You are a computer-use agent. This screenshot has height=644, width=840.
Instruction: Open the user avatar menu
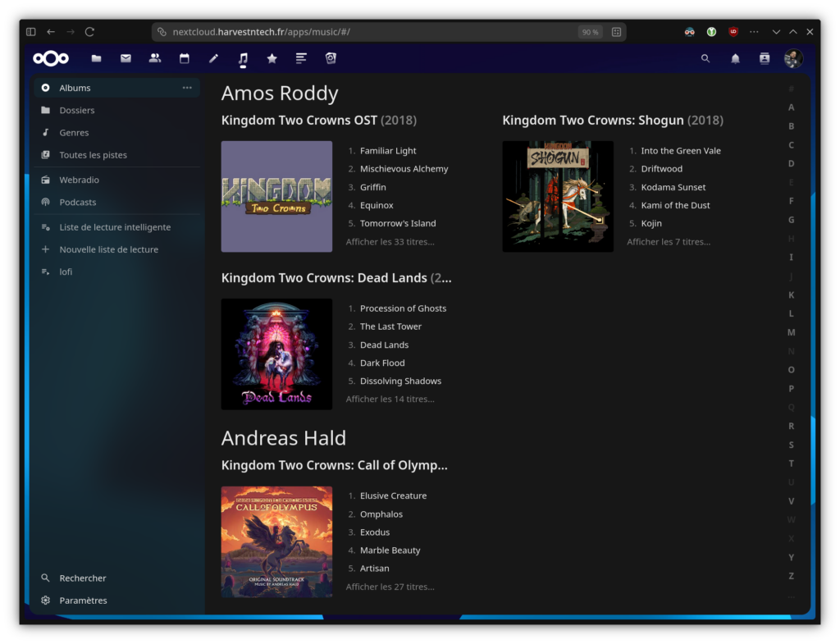(x=792, y=58)
